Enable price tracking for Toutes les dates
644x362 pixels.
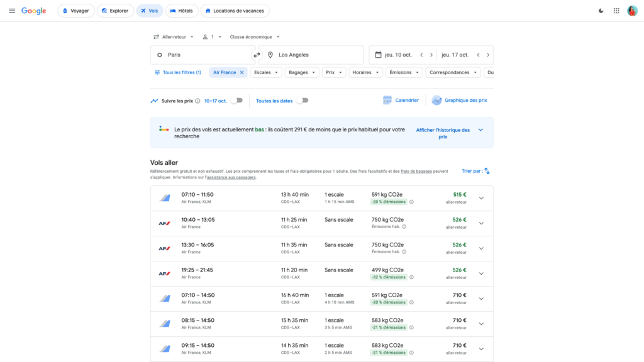pyautogui.click(x=303, y=101)
